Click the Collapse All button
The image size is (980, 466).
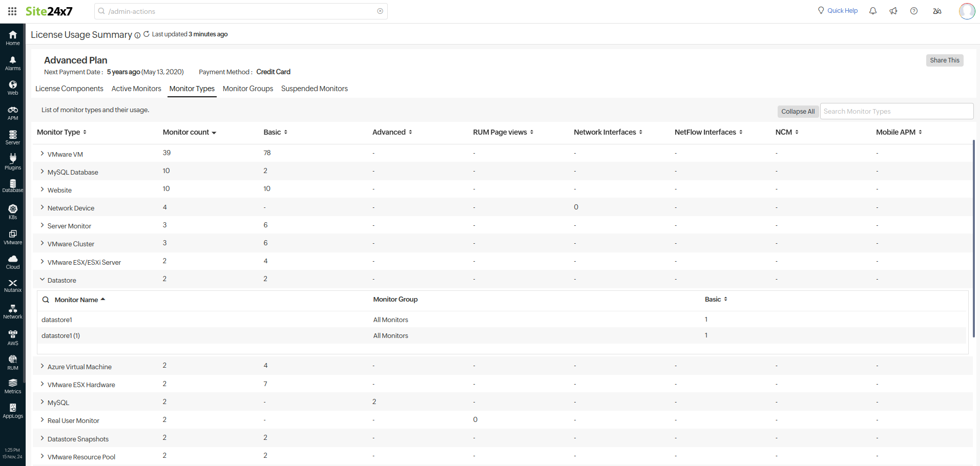click(x=798, y=112)
